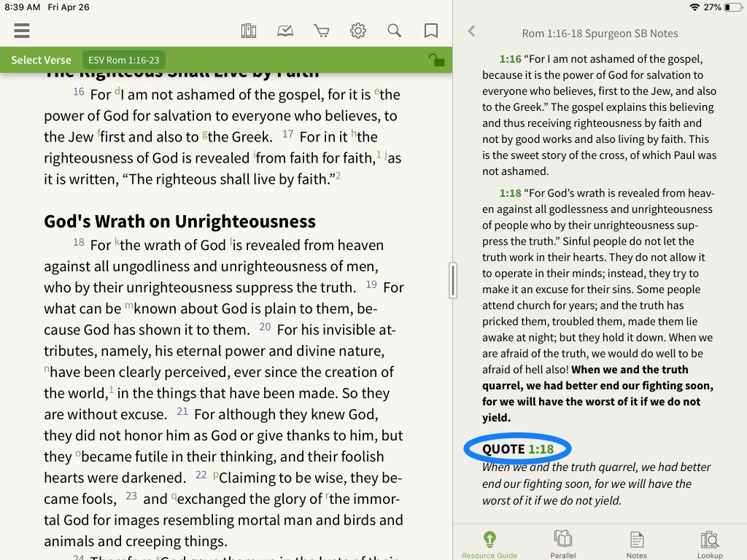Tap the heading God's Wrath on Unrighteousness

(179, 222)
